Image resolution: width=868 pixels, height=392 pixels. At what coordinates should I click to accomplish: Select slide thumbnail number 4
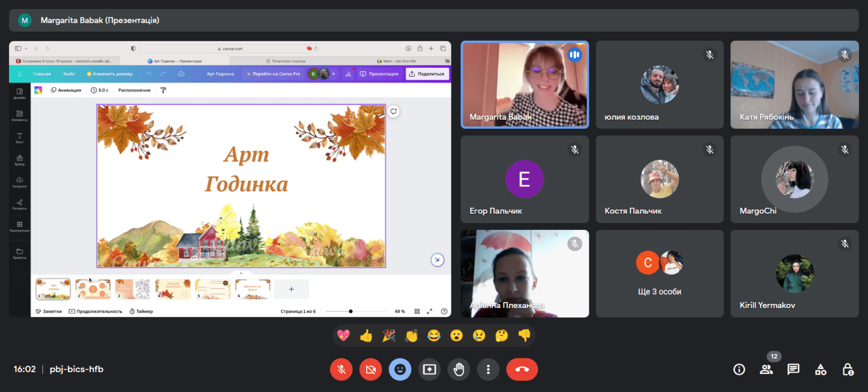click(173, 289)
